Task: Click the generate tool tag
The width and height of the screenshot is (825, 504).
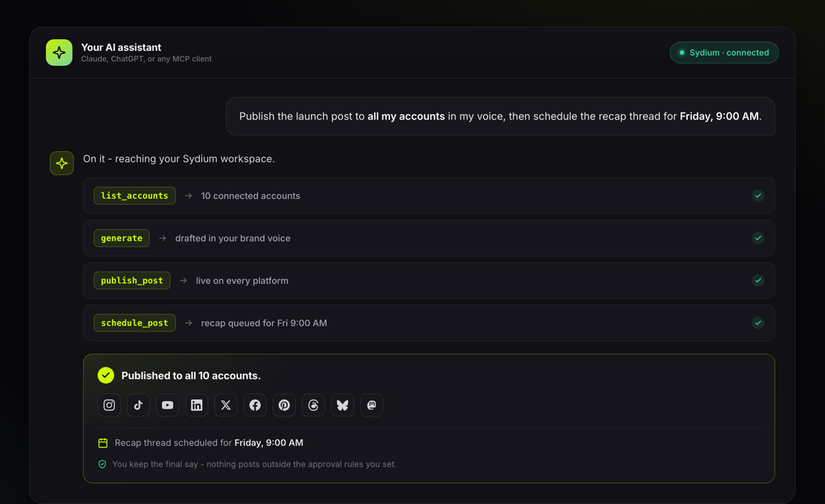Action: (x=121, y=238)
